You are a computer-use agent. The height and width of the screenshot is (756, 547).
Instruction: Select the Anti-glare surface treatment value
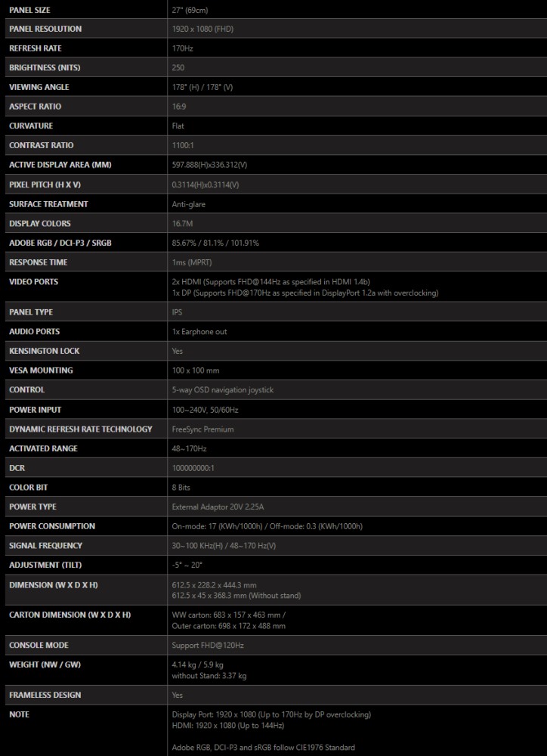tap(188, 204)
